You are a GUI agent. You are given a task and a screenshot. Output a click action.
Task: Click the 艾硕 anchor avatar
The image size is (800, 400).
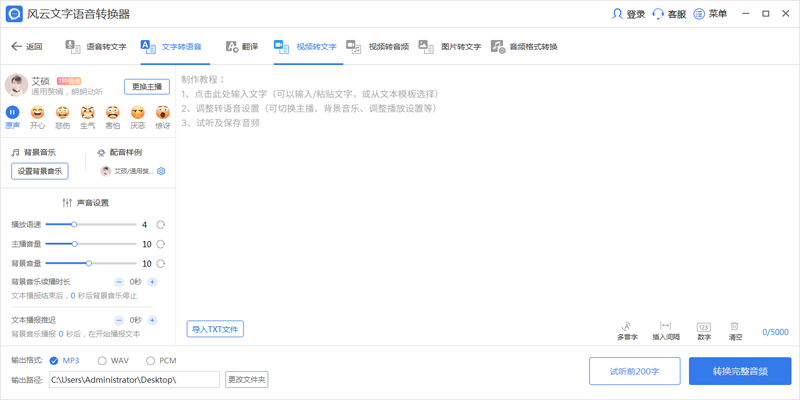pyautogui.click(x=16, y=85)
